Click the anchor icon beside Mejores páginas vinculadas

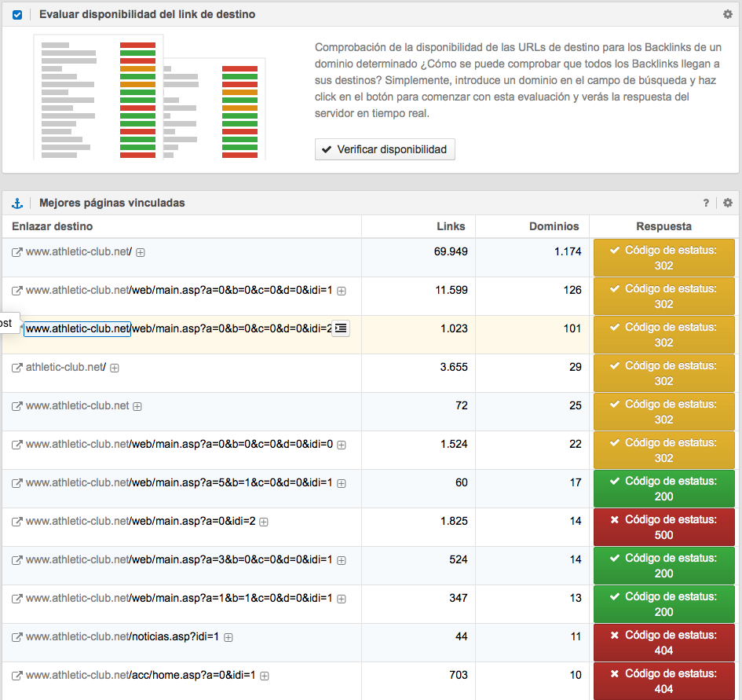point(17,203)
